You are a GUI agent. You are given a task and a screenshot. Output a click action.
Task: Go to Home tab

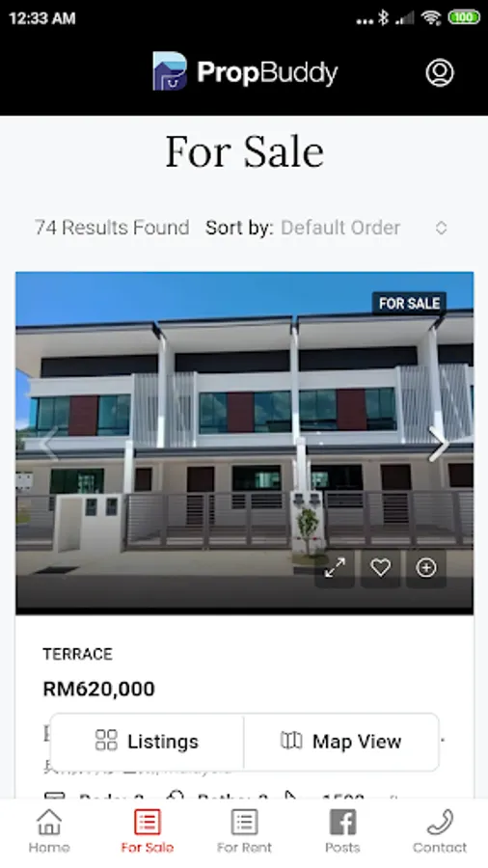(48, 831)
